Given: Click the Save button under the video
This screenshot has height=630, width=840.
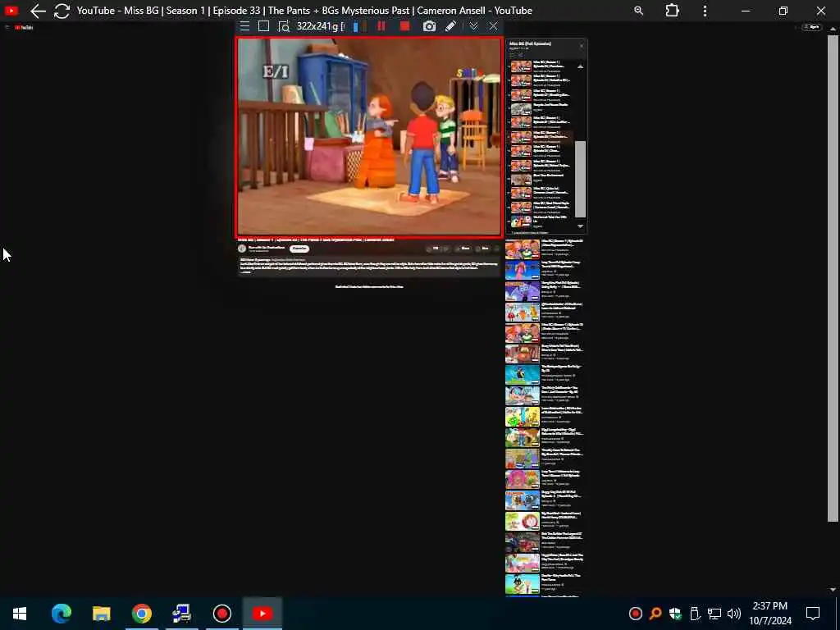Looking at the screenshot, I should pos(483,249).
